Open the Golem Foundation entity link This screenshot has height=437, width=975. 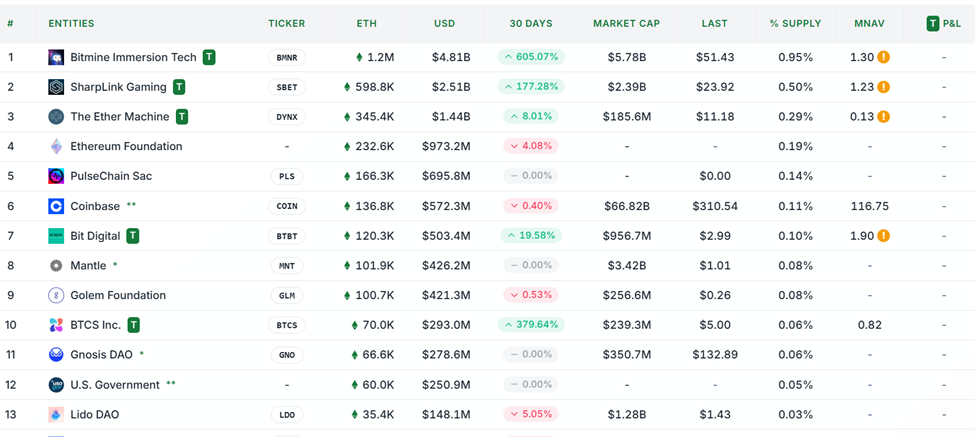coord(118,295)
